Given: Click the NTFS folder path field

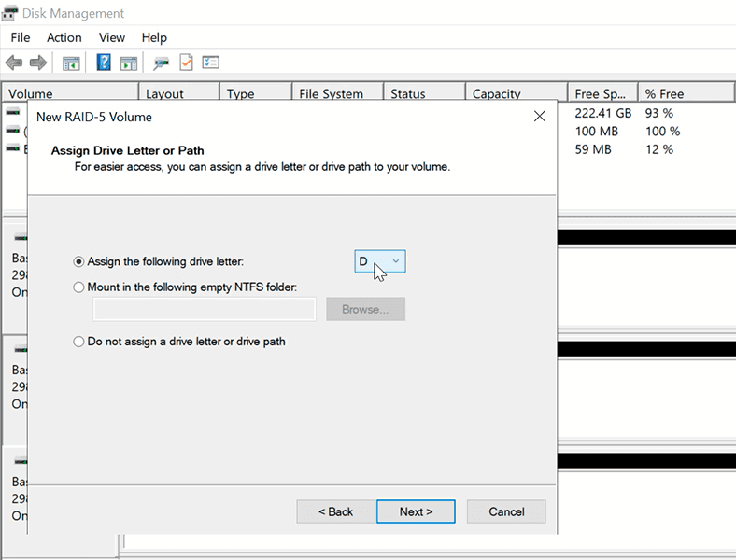Looking at the screenshot, I should click(x=205, y=309).
